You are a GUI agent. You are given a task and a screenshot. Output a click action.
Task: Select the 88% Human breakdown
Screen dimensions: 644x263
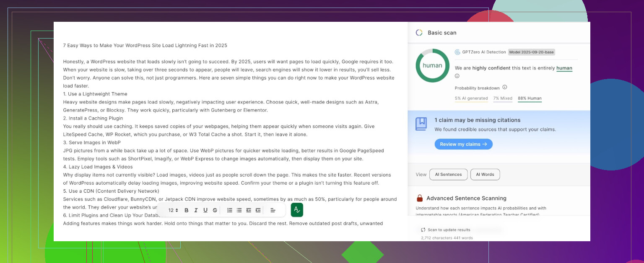point(530,98)
